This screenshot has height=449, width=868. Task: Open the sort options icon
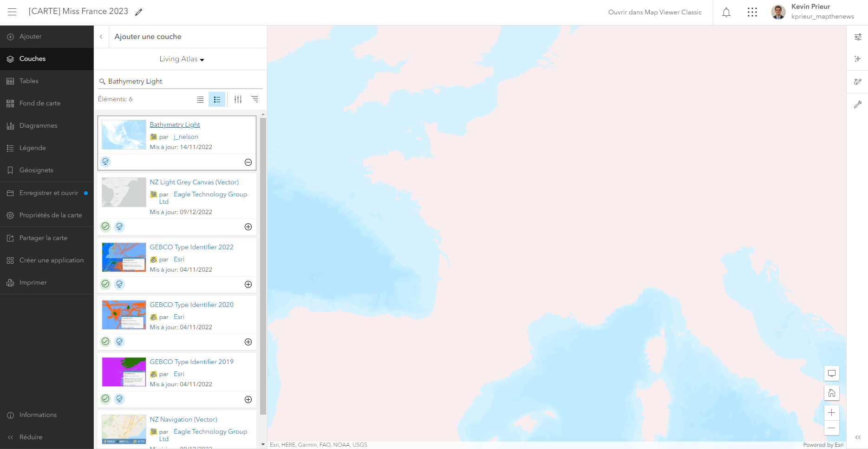(x=255, y=99)
